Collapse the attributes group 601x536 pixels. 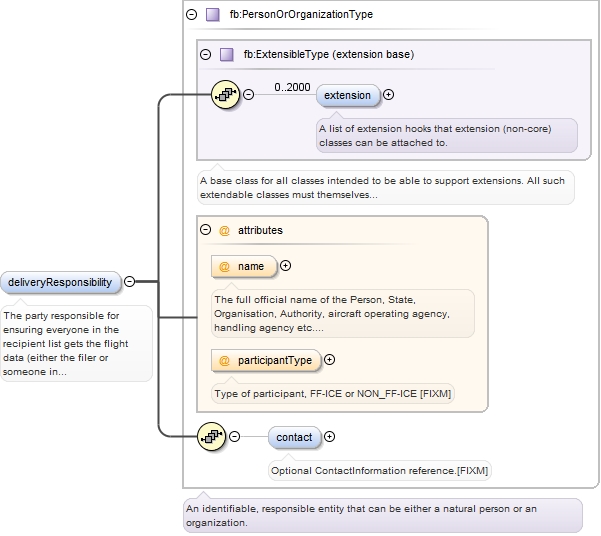[x=206, y=230]
